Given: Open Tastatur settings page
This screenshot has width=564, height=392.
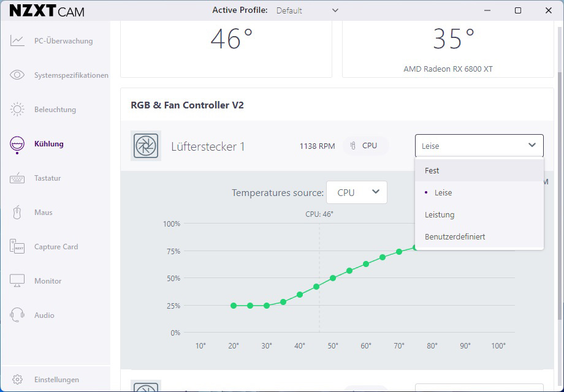Looking at the screenshot, I should coord(47,178).
